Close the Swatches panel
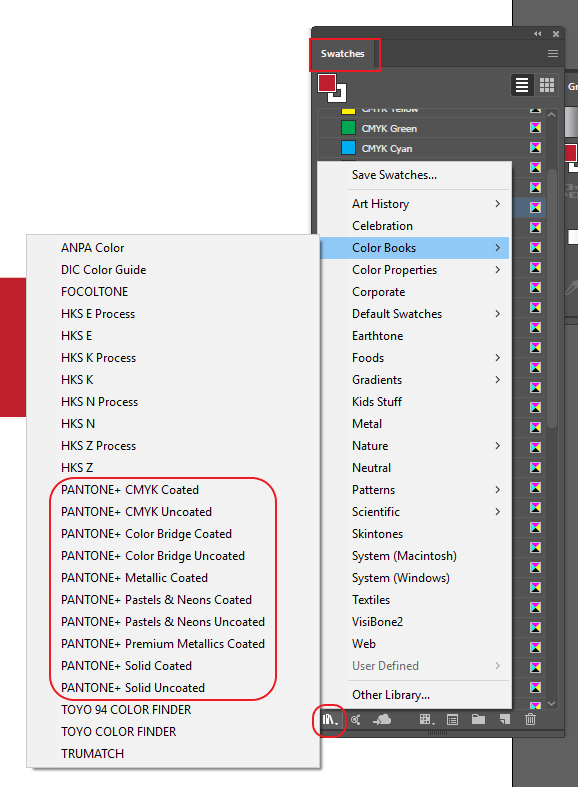578x787 pixels. pos(556,34)
